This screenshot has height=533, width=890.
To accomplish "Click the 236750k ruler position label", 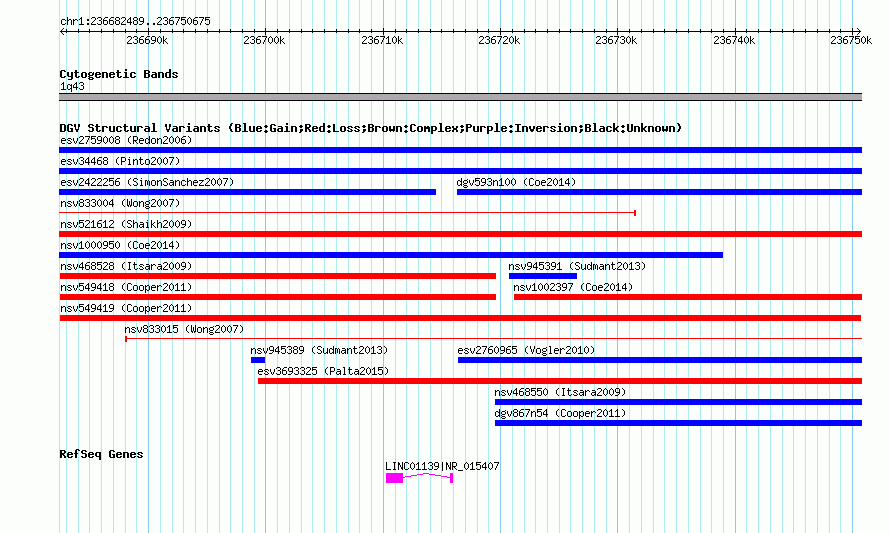I will tap(851, 40).
